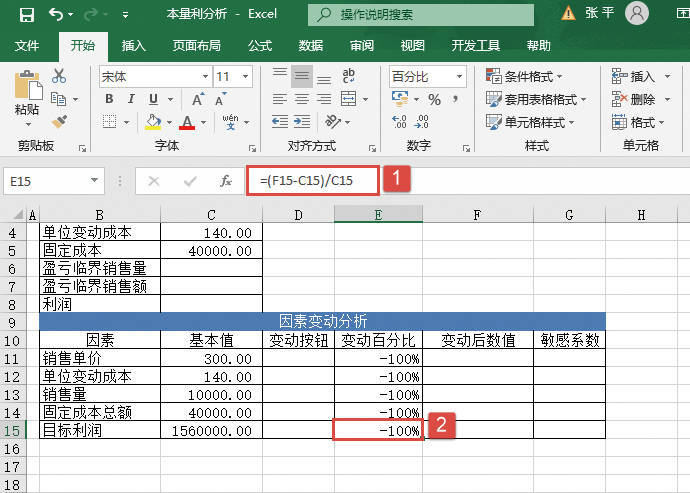This screenshot has width=690, height=493.
Task: Click the cell borders icon
Action: (109, 121)
